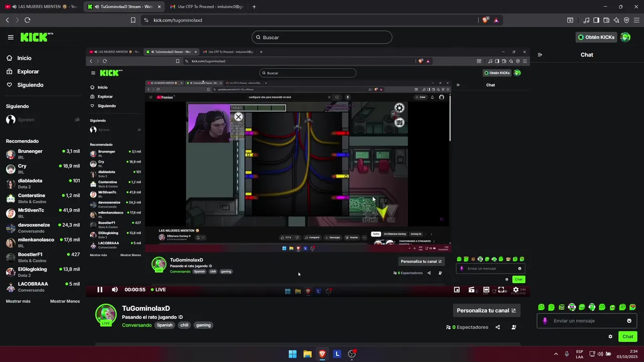Open the Kick hamburger navigation menu
The height and width of the screenshot is (362, 644).
11,37
